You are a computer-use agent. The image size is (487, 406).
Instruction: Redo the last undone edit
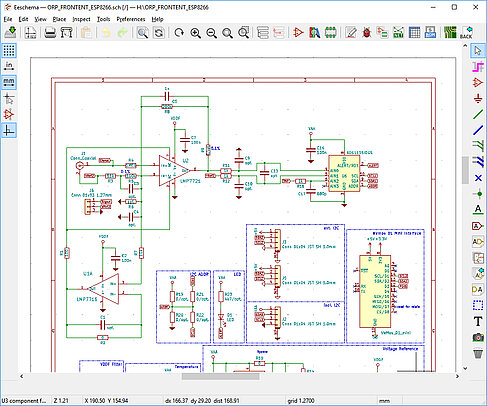click(x=123, y=33)
